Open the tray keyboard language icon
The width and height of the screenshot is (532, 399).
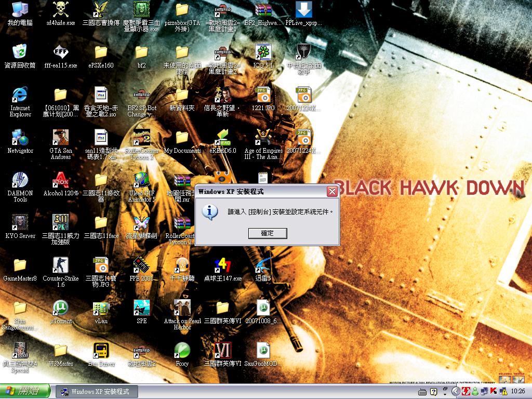click(x=422, y=392)
